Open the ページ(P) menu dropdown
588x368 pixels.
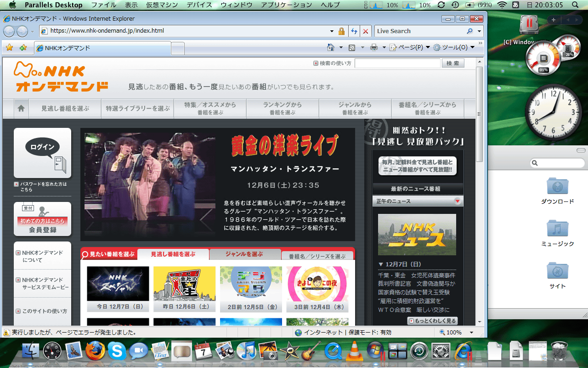click(x=410, y=47)
